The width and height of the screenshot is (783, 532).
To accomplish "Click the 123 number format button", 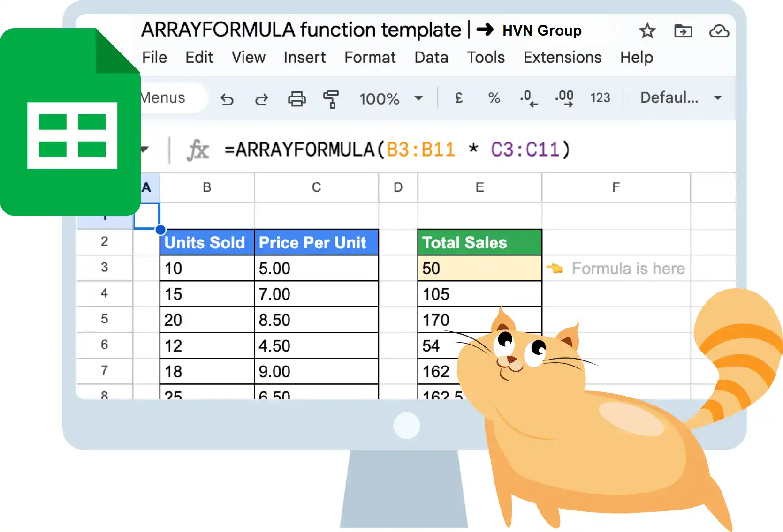I will coord(600,99).
